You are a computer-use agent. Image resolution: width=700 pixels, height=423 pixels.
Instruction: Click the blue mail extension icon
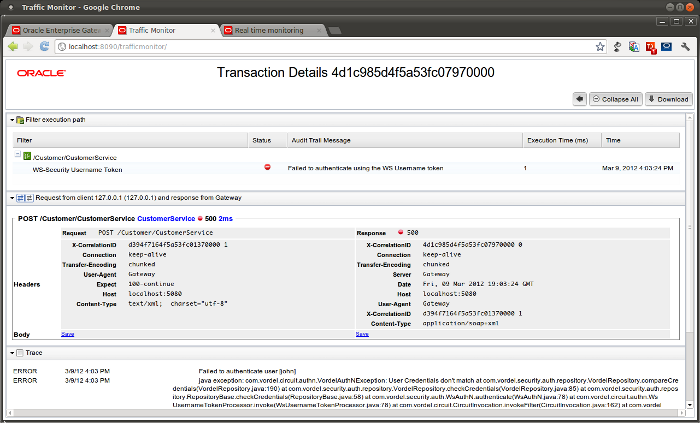point(667,46)
